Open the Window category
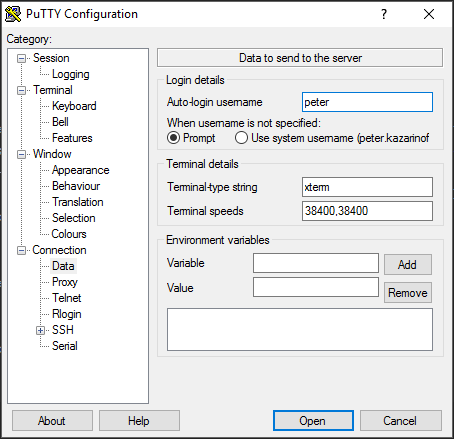Image resolution: width=454 pixels, height=439 pixels. point(52,154)
